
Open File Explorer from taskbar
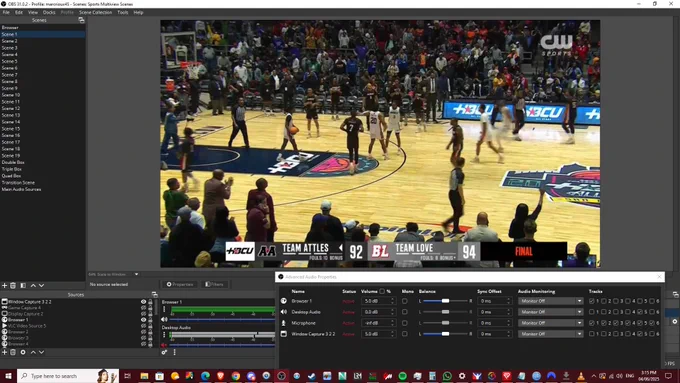(x=144, y=376)
